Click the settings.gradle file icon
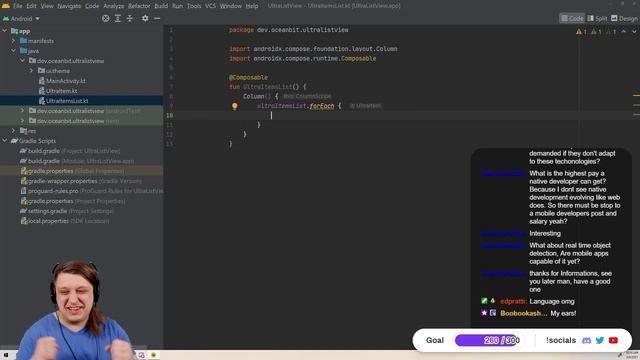 (24, 211)
